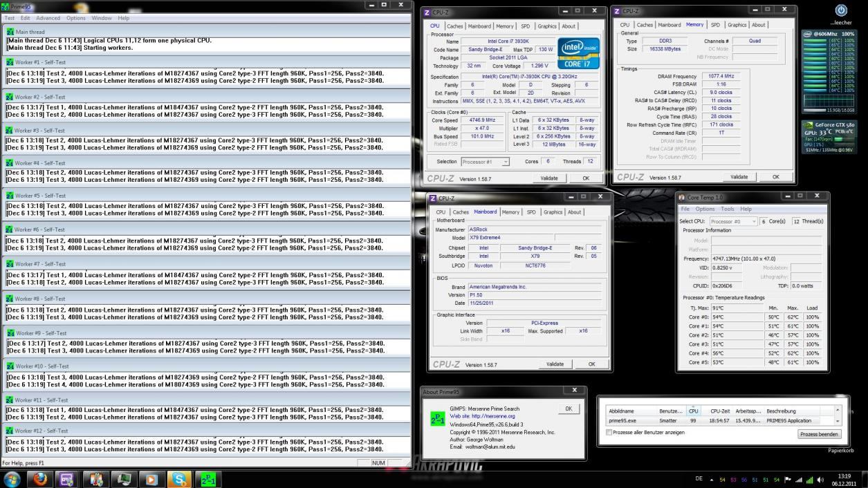Click the process list scroll-down arrow
Image resolution: width=868 pixels, height=488 pixels.
(x=837, y=421)
